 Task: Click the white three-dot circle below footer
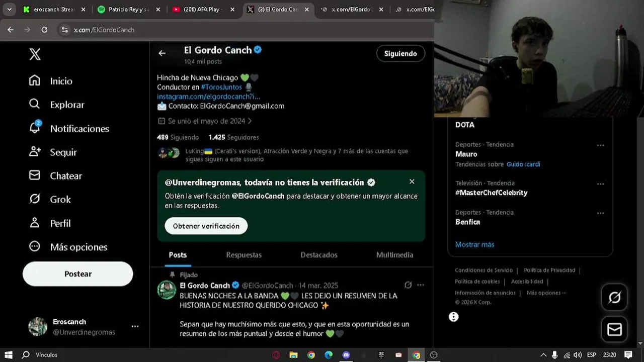coord(453,317)
